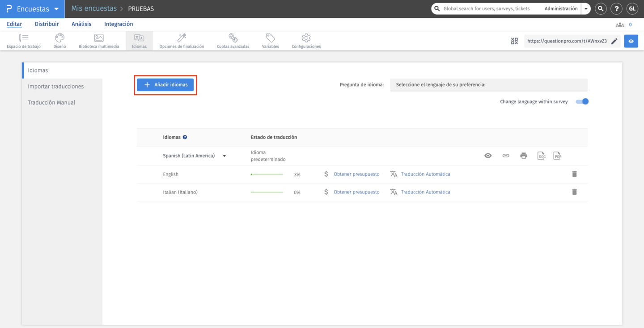Export Spanish survey as DOC
This screenshot has width=644, height=328.
click(541, 156)
